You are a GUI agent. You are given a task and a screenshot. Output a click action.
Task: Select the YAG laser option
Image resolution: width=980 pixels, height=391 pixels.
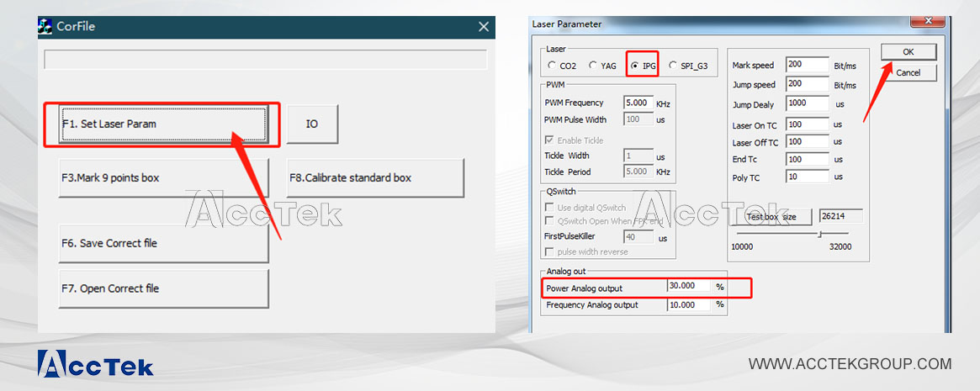pyautogui.click(x=593, y=66)
